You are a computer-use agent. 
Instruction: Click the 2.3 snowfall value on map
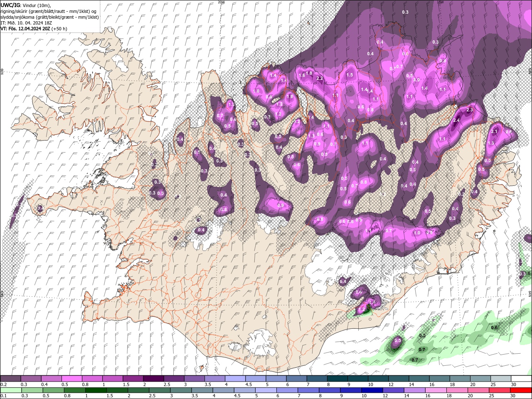click(x=470, y=110)
